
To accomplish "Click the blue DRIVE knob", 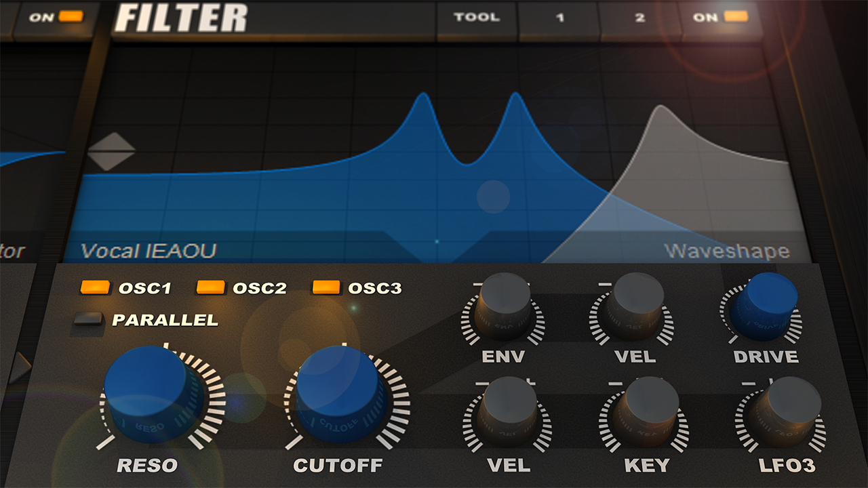I will click(x=765, y=305).
